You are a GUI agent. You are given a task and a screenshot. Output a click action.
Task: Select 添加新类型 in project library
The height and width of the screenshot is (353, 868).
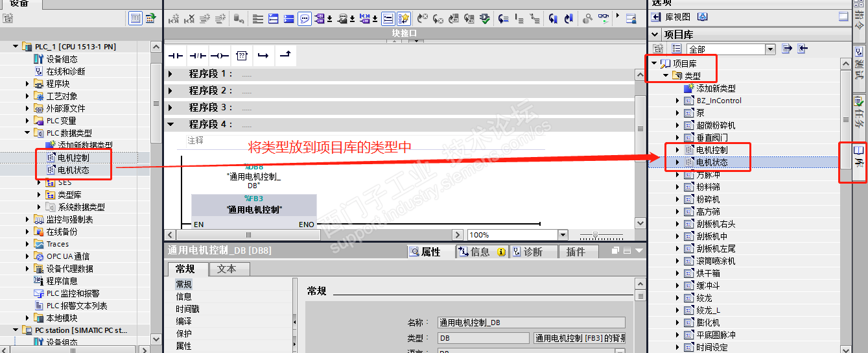coord(716,88)
